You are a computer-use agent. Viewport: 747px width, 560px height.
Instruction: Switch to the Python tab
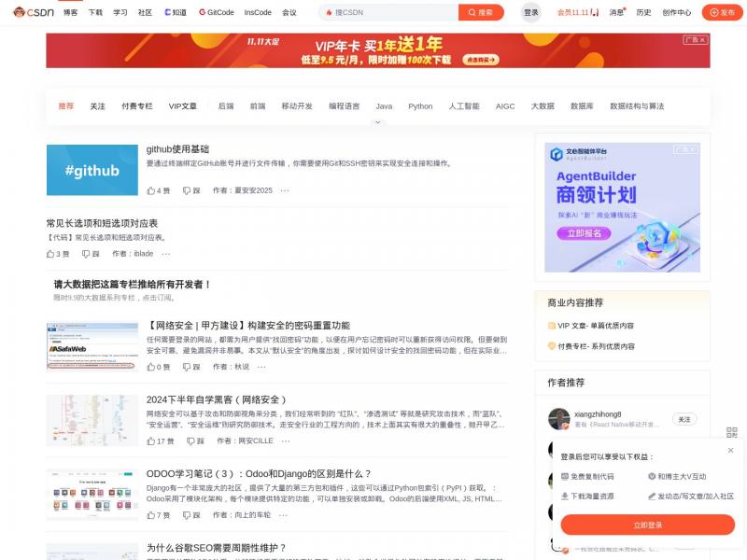click(420, 106)
